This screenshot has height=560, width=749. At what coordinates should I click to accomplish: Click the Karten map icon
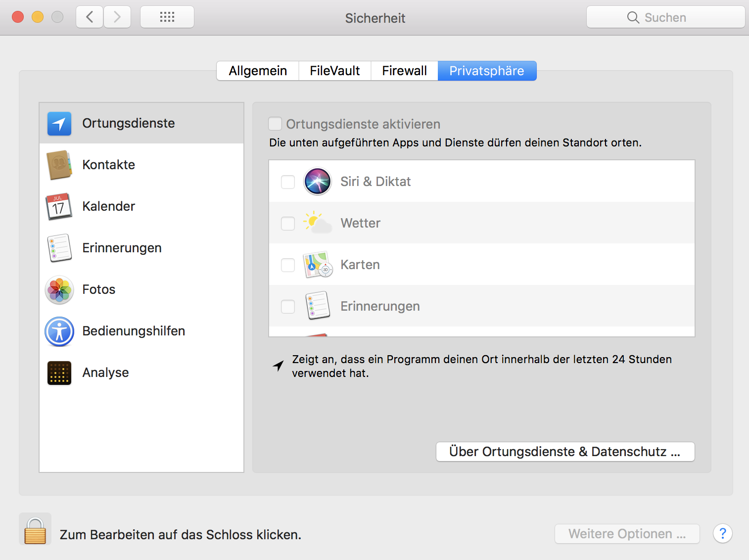click(x=318, y=265)
